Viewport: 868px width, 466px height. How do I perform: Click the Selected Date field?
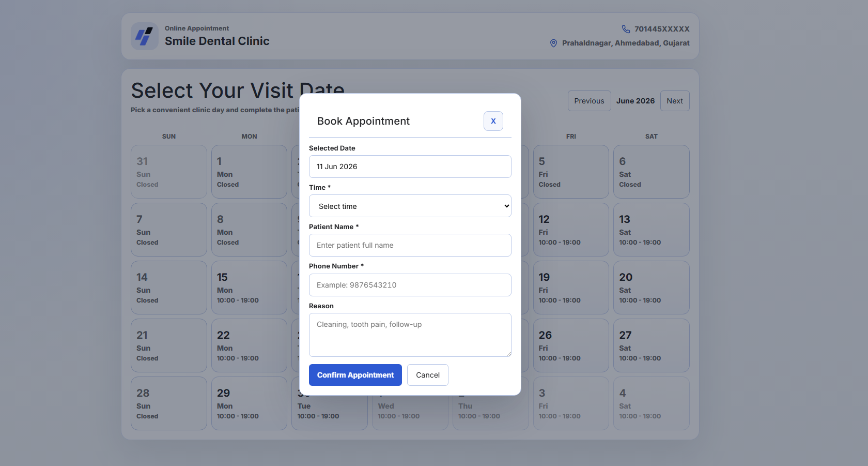(410, 167)
